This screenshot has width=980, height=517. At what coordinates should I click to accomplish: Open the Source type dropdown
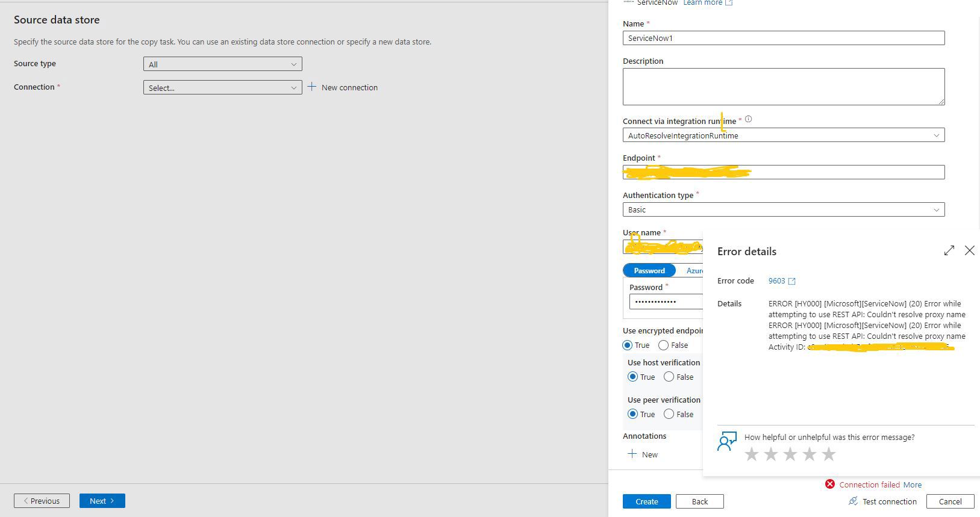coord(223,64)
